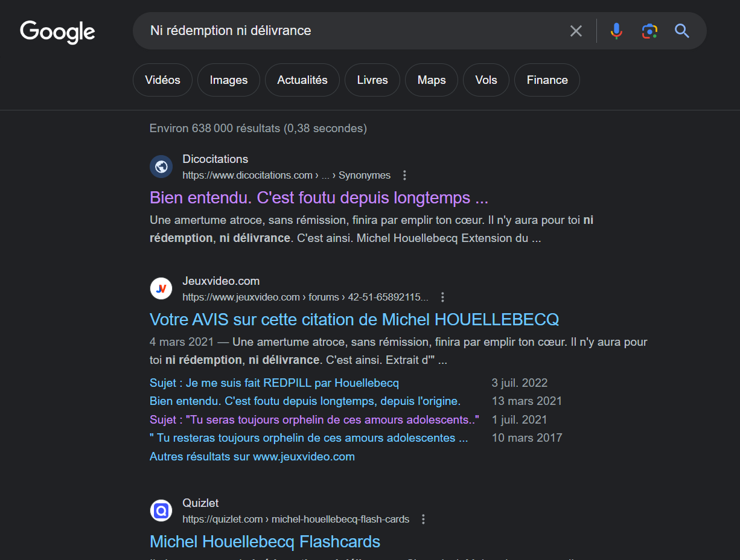Start a voice search with the microphone icon

coord(616,31)
